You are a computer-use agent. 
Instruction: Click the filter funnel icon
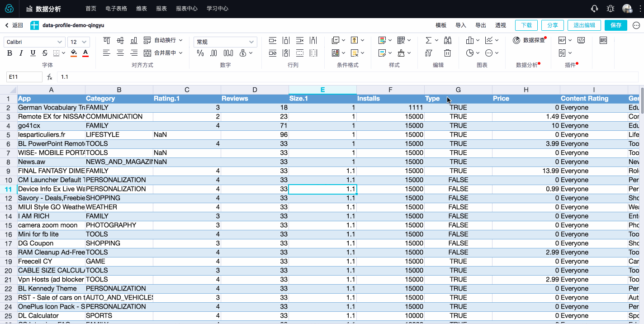(429, 53)
